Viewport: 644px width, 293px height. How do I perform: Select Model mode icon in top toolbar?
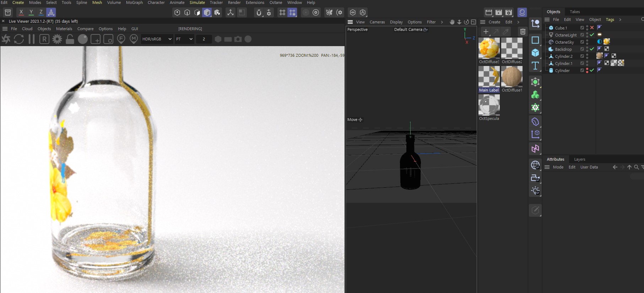pos(207,12)
